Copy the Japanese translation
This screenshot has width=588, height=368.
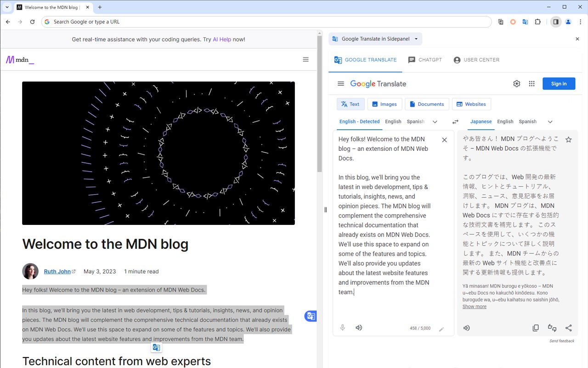[536, 328]
